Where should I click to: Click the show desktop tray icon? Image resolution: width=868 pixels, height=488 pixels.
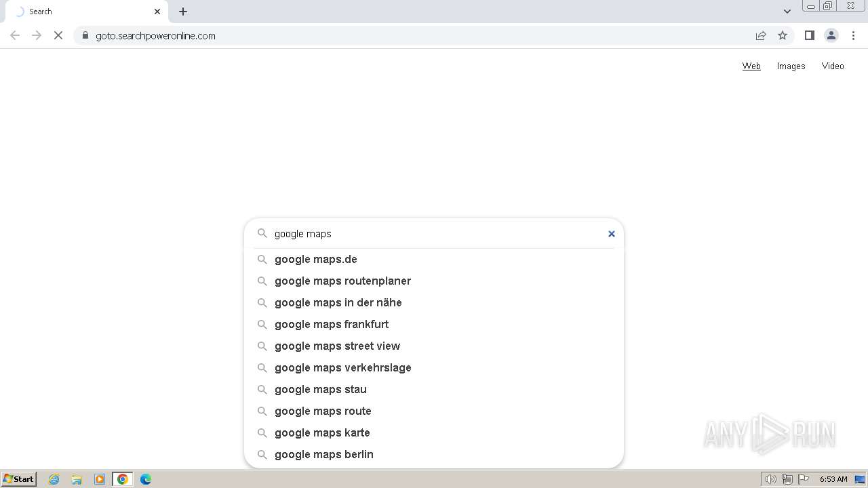click(860, 479)
